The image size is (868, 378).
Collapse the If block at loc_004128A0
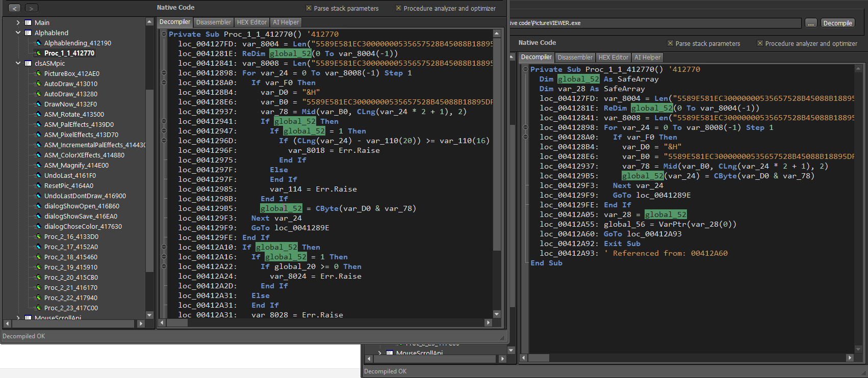pyautogui.click(x=164, y=83)
